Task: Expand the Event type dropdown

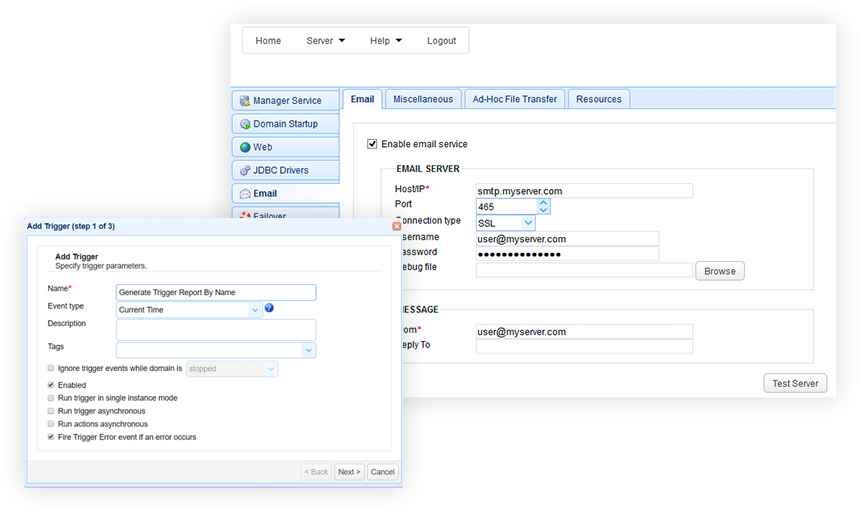Action: [x=255, y=310]
